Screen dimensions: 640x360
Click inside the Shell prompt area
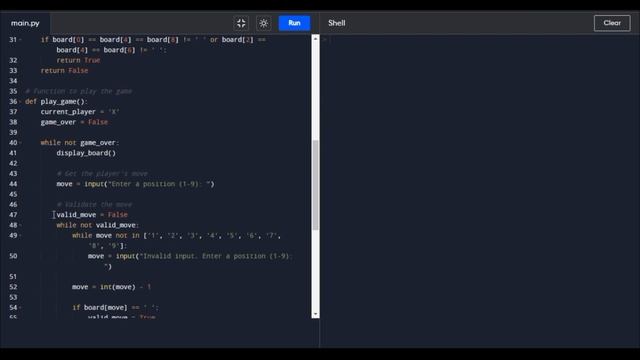(480, 190)
